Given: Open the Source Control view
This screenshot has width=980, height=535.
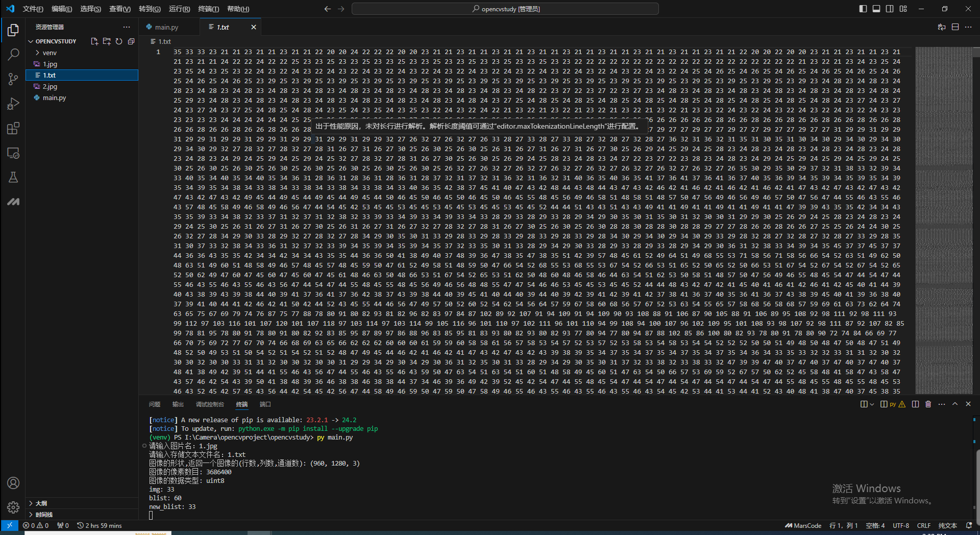Looking at the screenshot, I should tap(13, 79).
